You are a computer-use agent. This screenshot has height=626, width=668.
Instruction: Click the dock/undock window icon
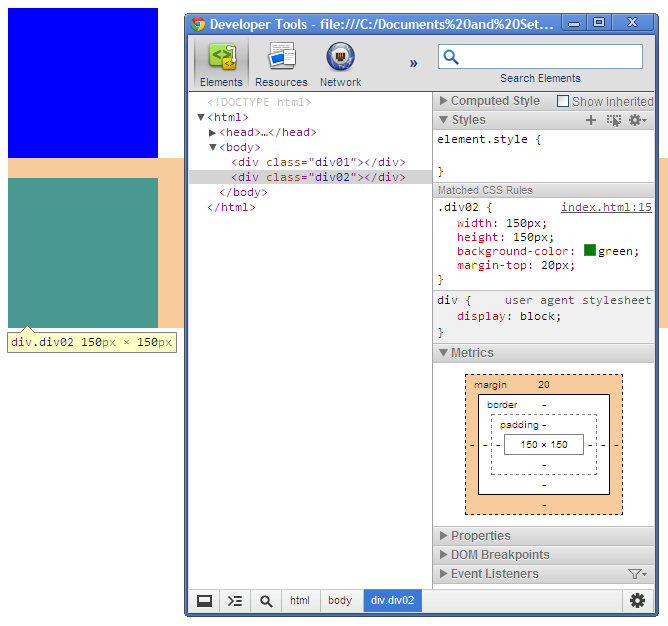(204, 601)
